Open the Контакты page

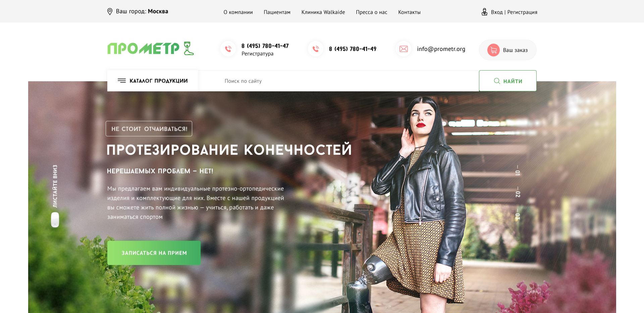point(409,12)
